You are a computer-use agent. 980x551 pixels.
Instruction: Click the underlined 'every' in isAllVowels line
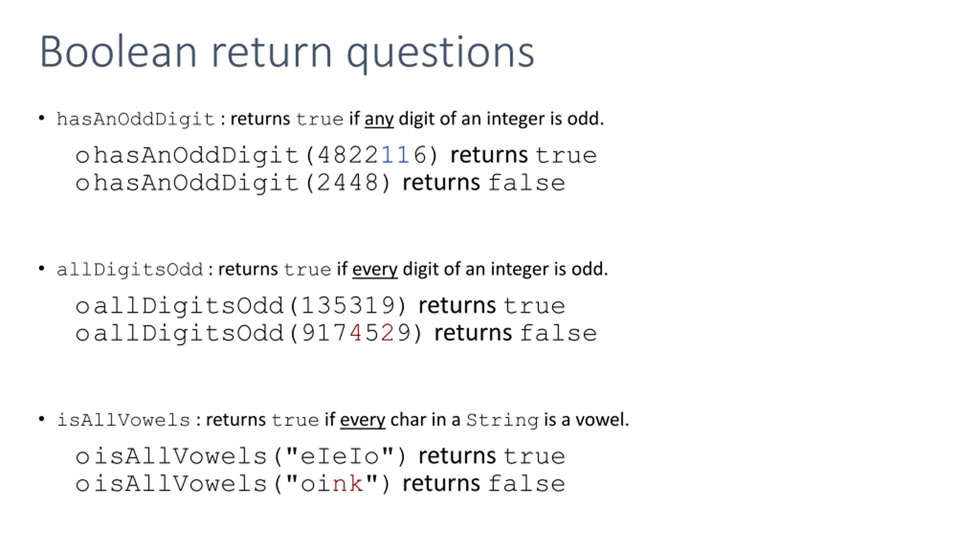pyautogui.click(x=363, y=421)
